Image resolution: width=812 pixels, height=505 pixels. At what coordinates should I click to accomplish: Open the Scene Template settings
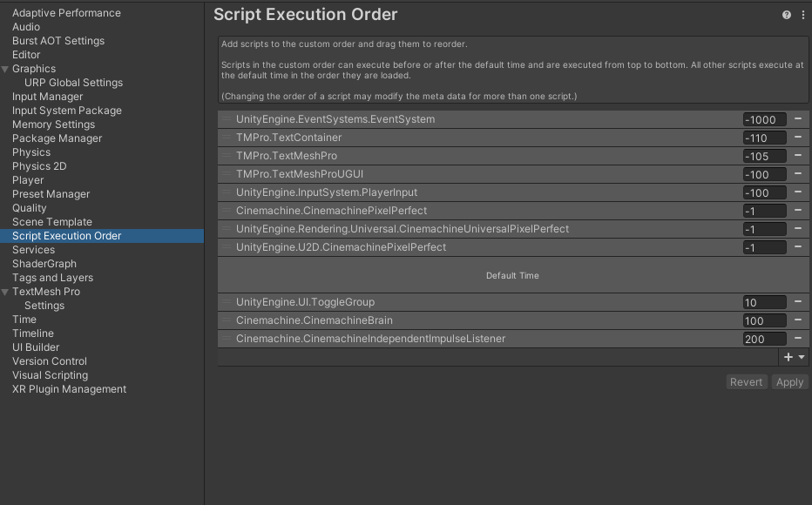[x=52, y=222]
